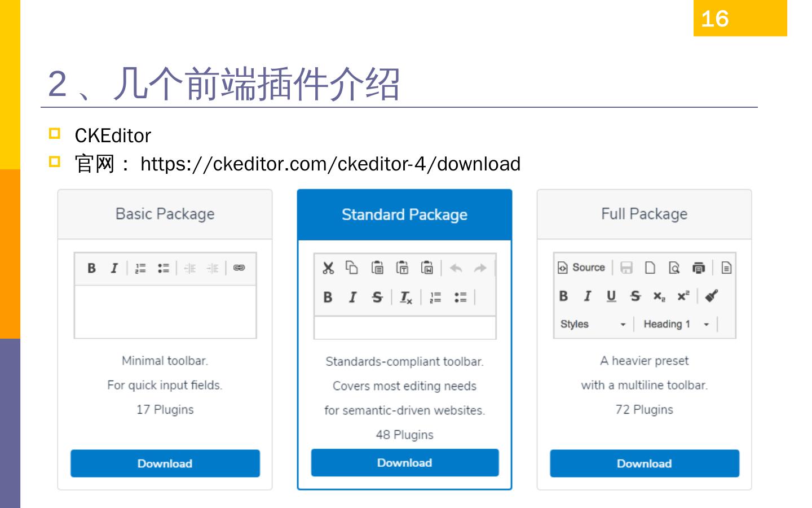Click the link icon in Basic Package toolbar
The height and width of the screenshot is (508, 812).
pos(239,268)
